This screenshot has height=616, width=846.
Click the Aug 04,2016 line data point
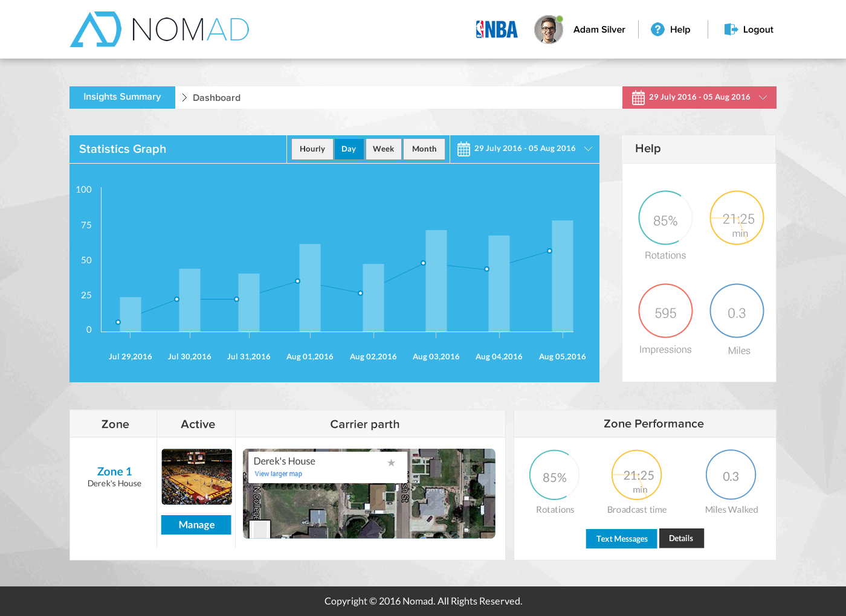[x=486, y=269]
